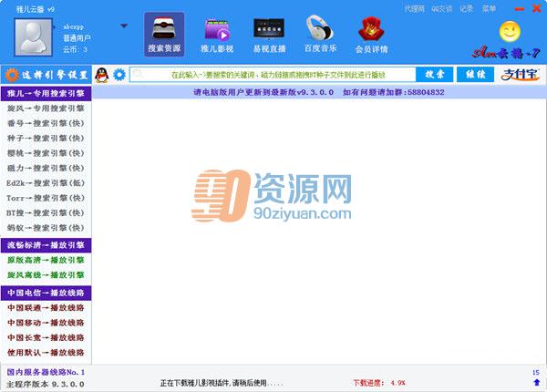Open the 搜索资源 section icon
The width and height of the screenshot is (547, 392).
point(164,34)
